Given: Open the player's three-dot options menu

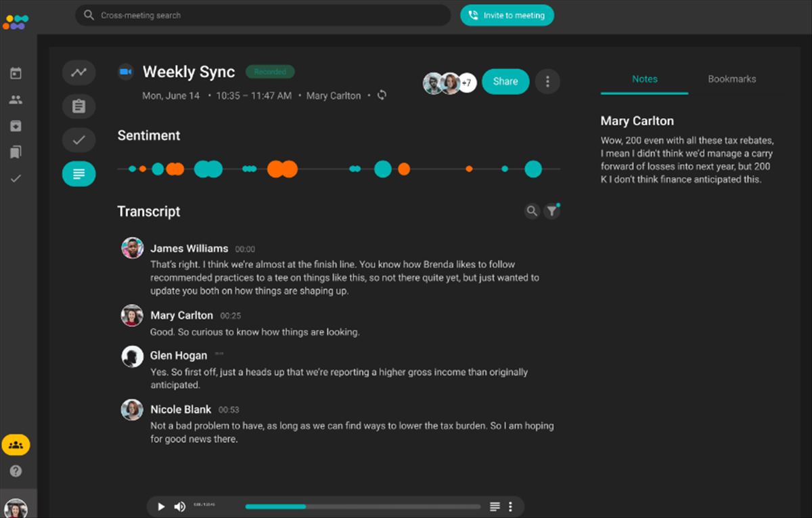Looking at the screenshot, I should pyautogui.click(x=510, y=506).
